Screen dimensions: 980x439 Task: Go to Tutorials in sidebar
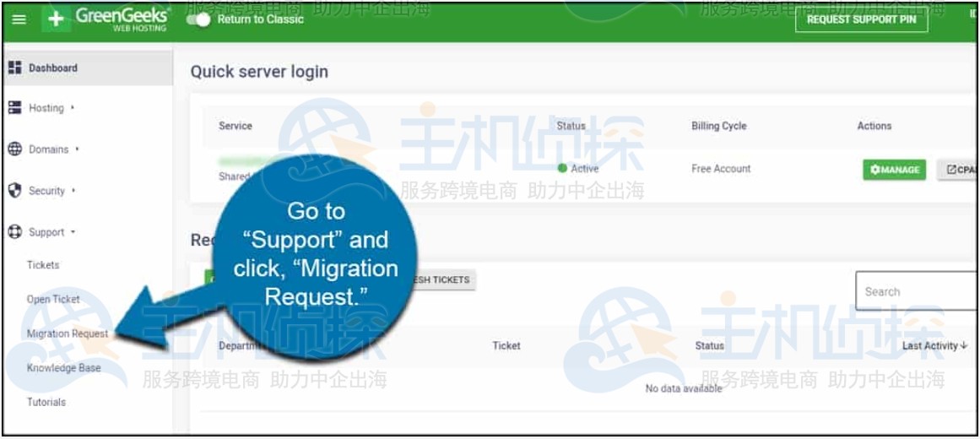coord(46,402)
